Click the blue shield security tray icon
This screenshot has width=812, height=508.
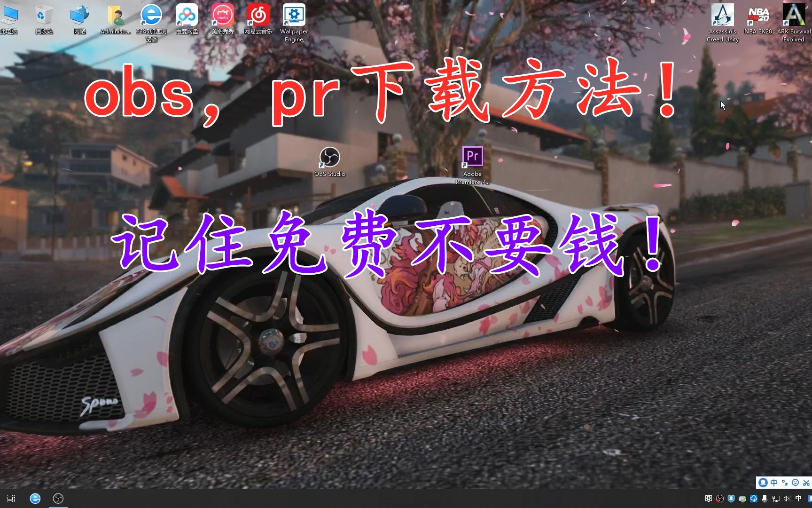(x=731, y=499)
